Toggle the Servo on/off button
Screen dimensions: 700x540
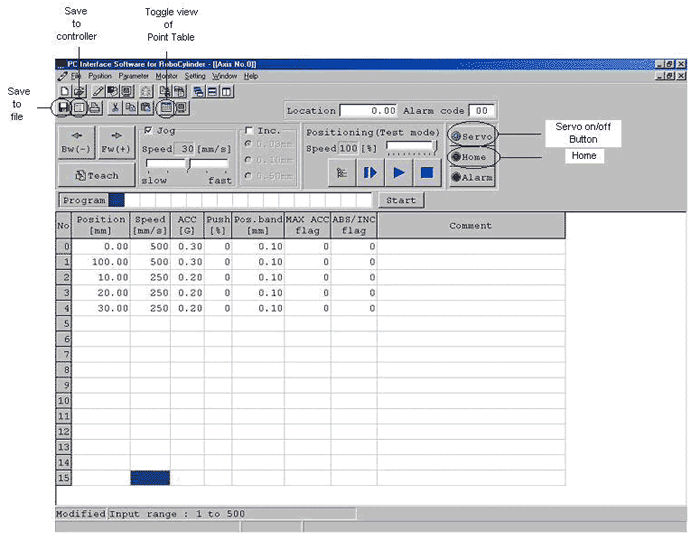(470, 136)
